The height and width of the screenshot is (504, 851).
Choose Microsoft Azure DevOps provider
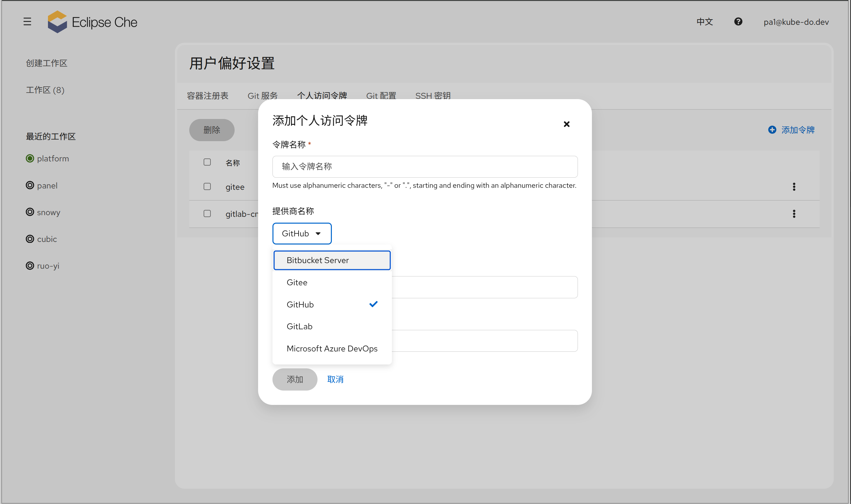(x=332, y=348)
